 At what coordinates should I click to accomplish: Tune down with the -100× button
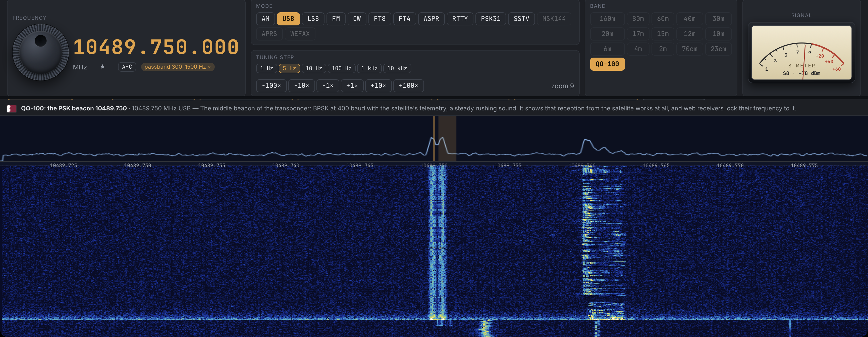point(271,86)
